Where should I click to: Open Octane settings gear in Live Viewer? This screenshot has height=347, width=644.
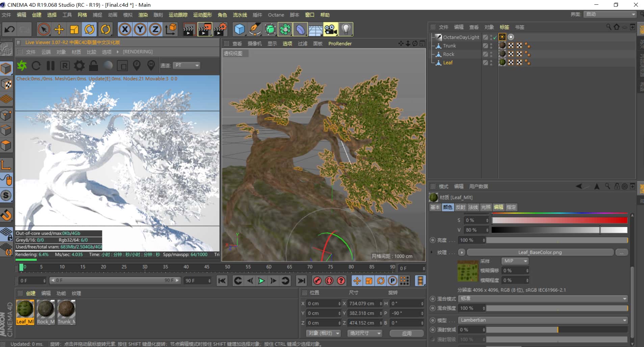point(79,65)
